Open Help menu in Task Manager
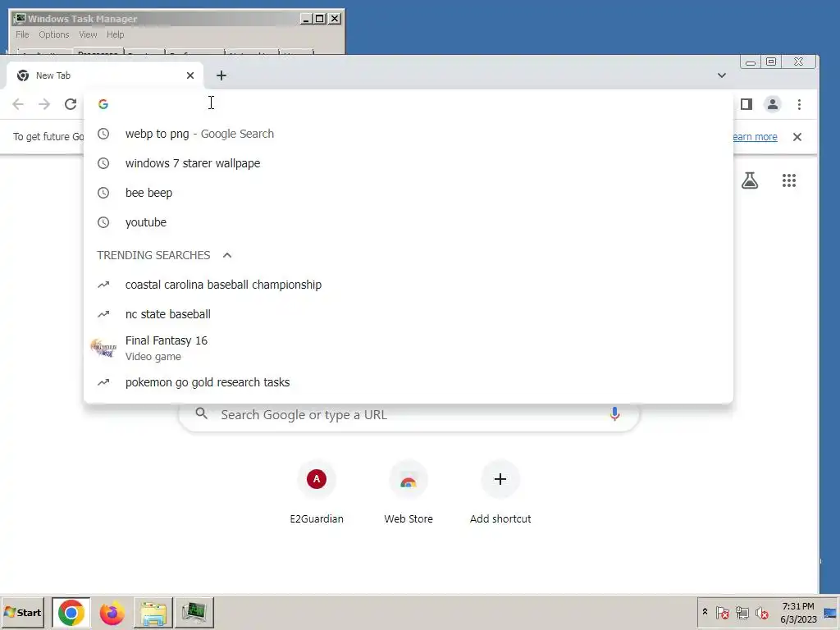Viewport: 840px width, 630px height. [x=115, y=34]
